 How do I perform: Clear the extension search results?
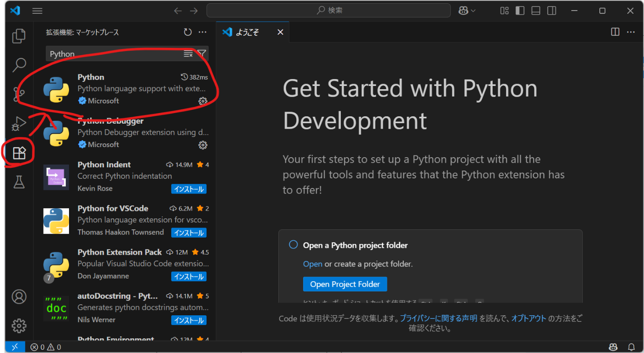click(188, 54)
